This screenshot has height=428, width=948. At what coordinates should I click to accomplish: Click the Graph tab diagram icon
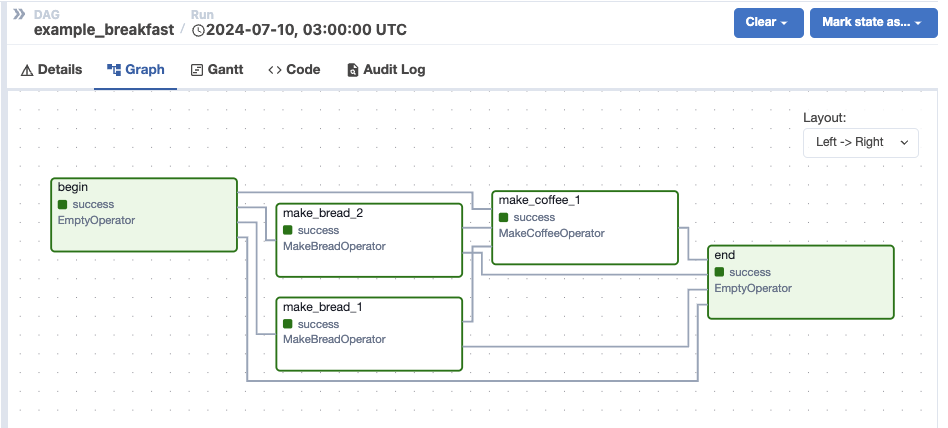pos(114,70)
